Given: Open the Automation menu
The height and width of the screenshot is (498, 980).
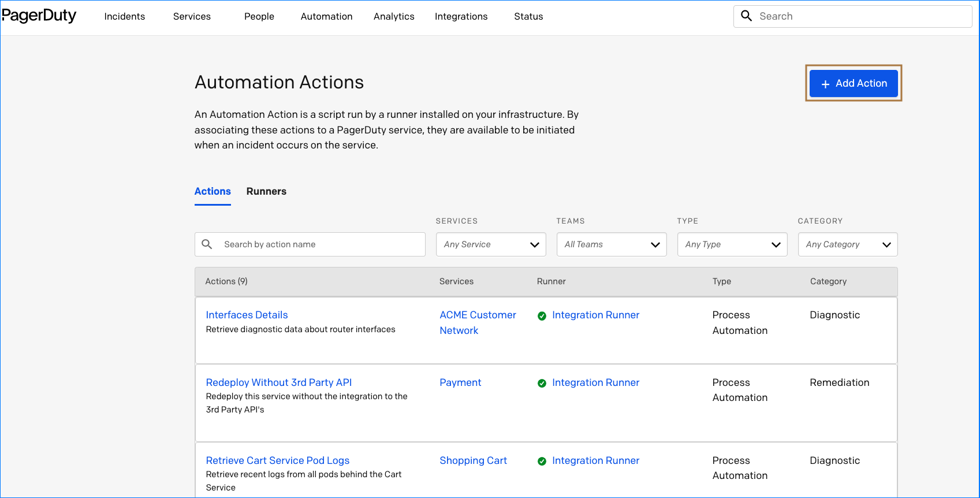Looking at the screenshot, I should click(326, 17).
